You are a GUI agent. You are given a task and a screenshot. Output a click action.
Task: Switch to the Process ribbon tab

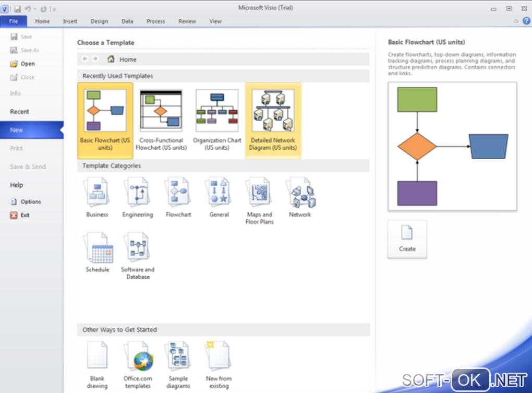click(156, 21)
